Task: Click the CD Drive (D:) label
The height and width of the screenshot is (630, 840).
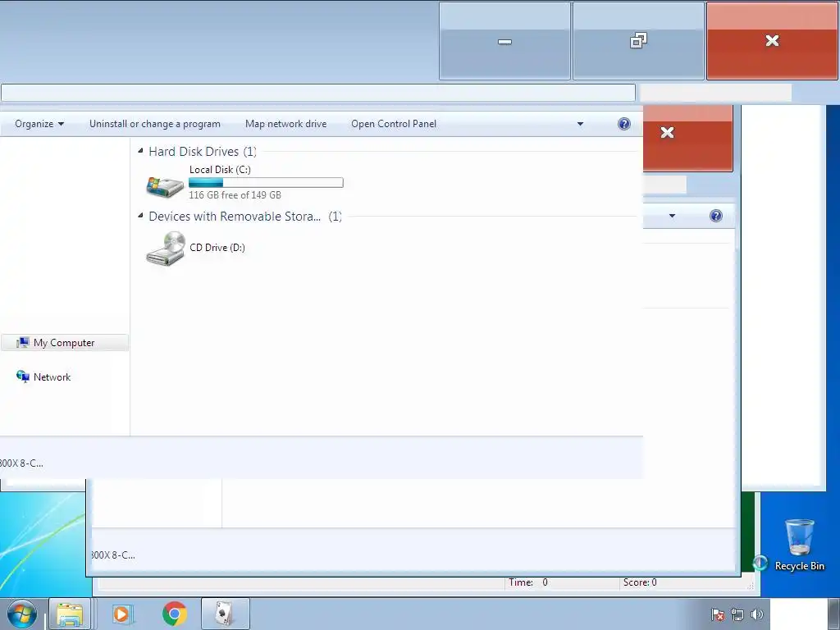Action: pyautogui.click(x=217, y=248)
